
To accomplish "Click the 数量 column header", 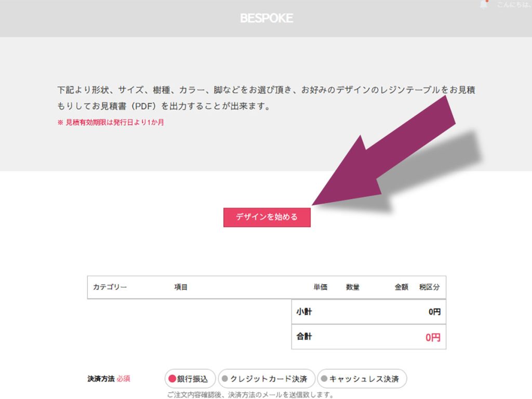I will pos(353,287).
